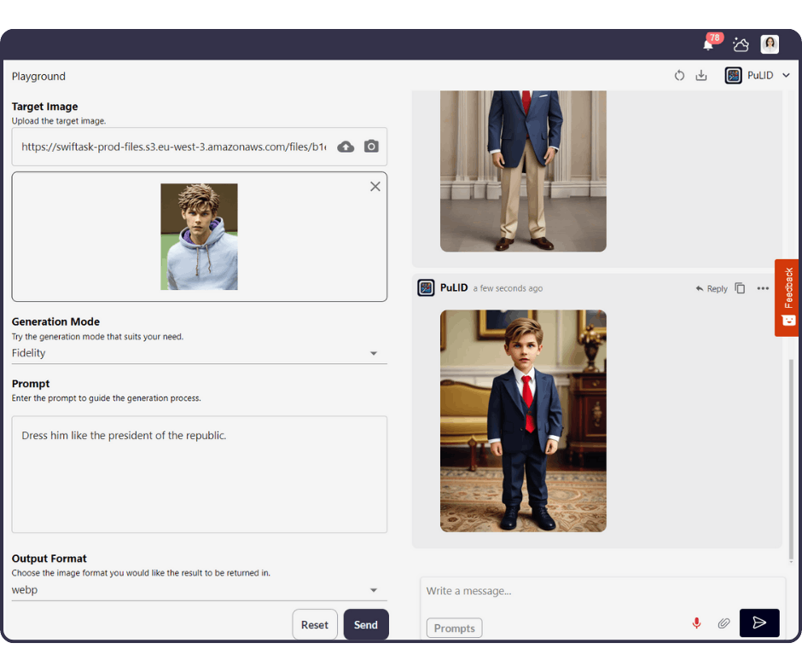
Task: Reply to the PuLID message
Action: 712,288
